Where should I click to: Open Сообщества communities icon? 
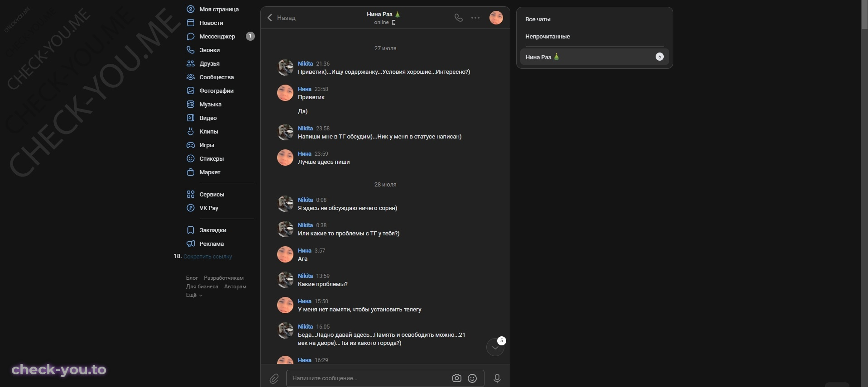(191, 77)
